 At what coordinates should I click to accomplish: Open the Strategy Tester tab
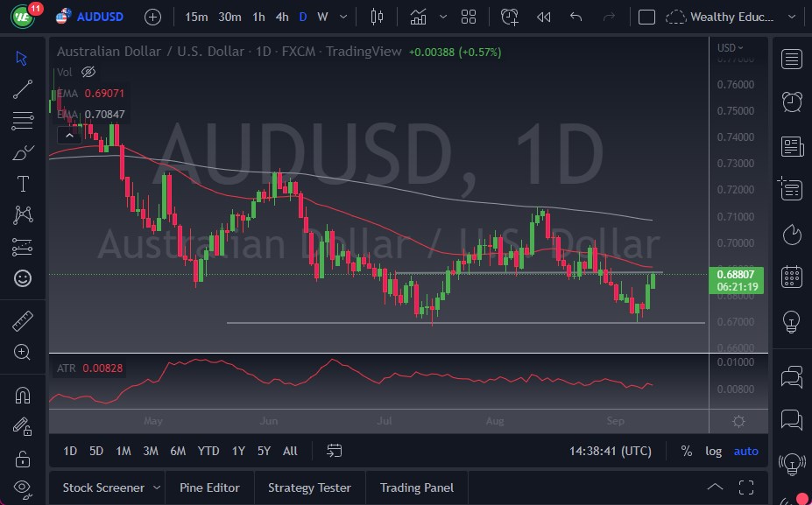point(309,487)
